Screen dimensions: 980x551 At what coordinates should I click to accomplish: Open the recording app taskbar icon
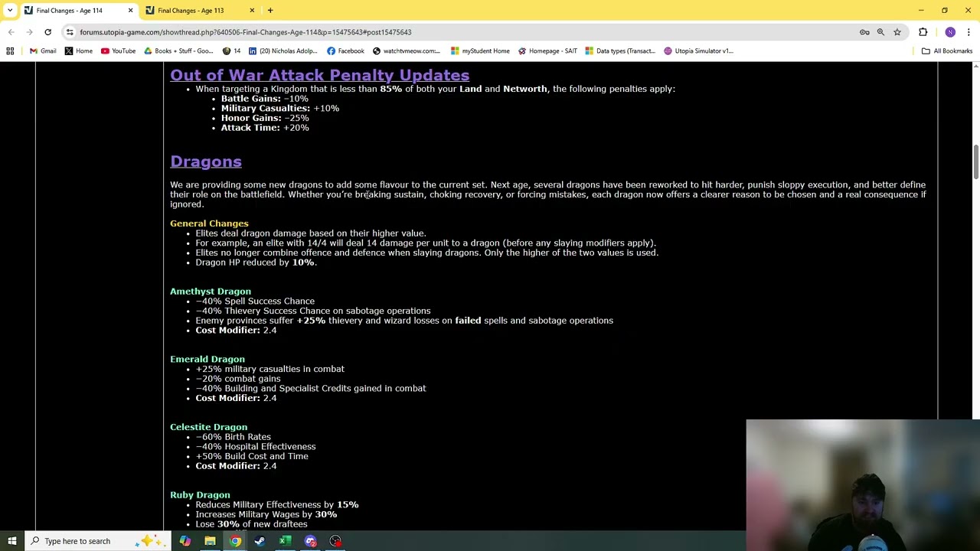pos(335,541)
